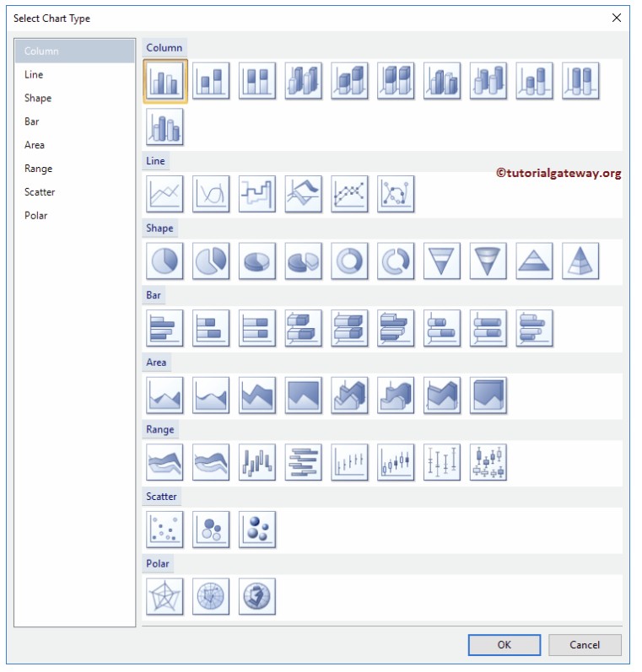
Task: Choose the Doughnut chart icon
Action: pyautogui.click(x=350, y=261)
